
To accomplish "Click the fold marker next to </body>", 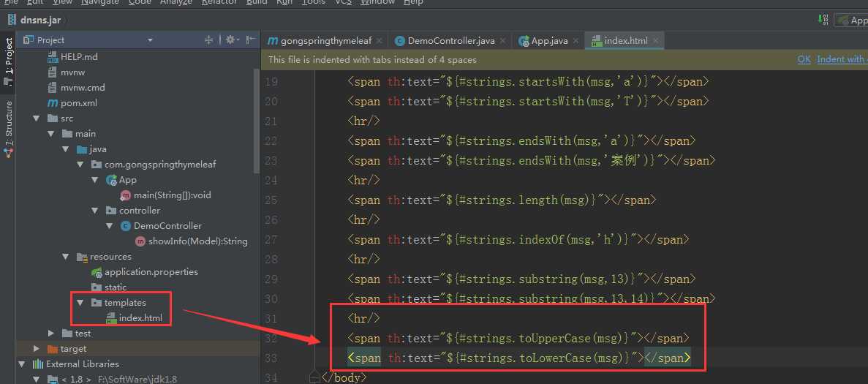I will coord(315,378).
